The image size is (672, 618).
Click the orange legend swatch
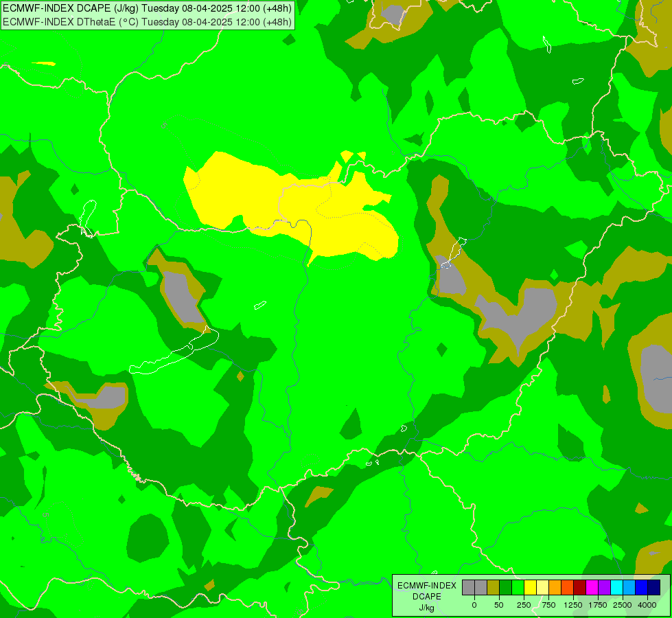pyautogui.click(x=555, y=588)
